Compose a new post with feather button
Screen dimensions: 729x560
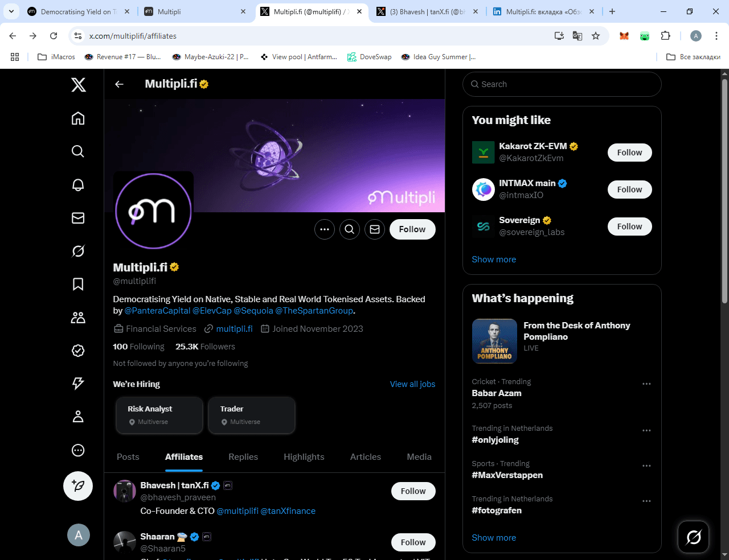pos(78,486)
